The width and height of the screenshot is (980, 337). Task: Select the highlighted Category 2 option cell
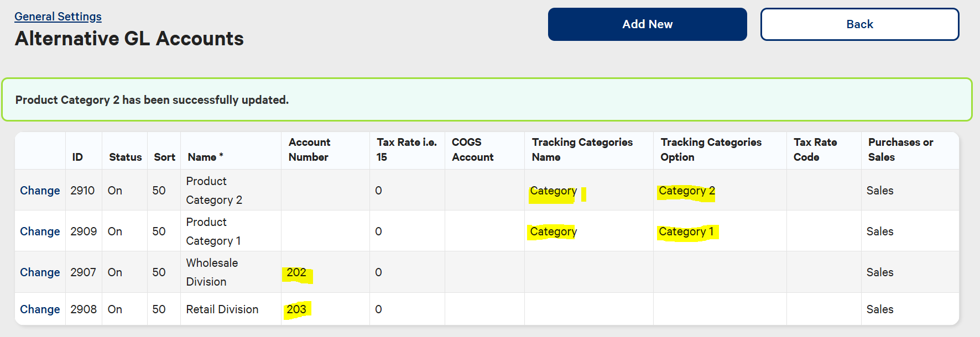coord(686,190)
